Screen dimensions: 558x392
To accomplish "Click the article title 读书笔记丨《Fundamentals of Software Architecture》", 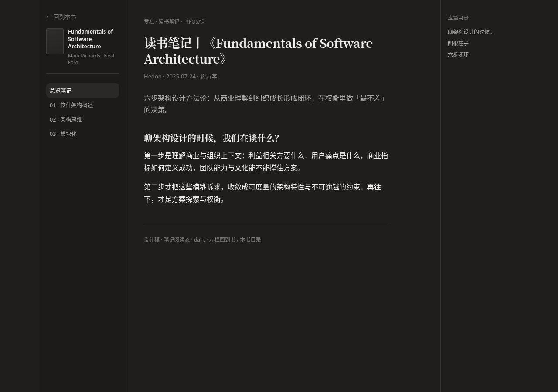I will pos(258,51).
